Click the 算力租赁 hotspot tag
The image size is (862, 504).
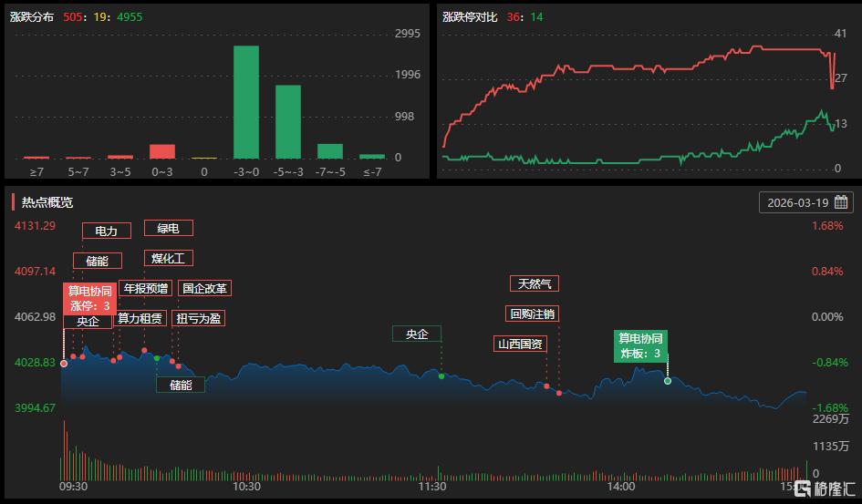tap(140, 318)
